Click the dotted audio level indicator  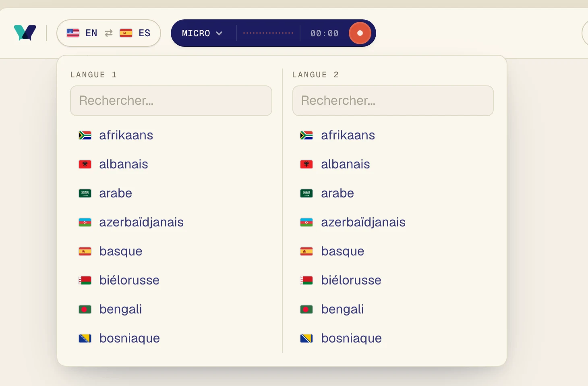(268, 33)
